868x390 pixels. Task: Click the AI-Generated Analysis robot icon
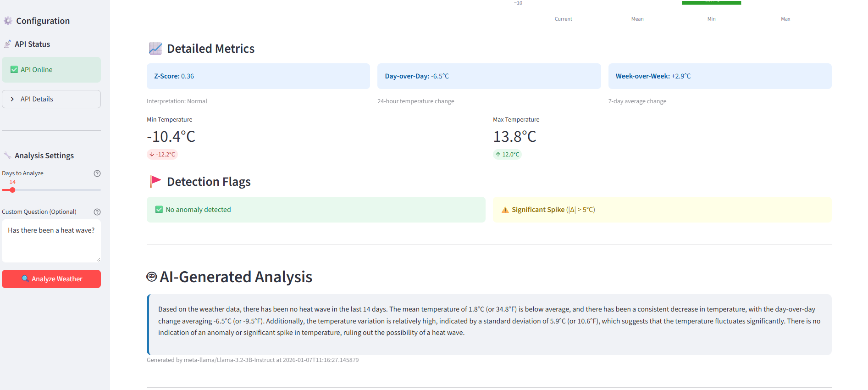[152, 277]
